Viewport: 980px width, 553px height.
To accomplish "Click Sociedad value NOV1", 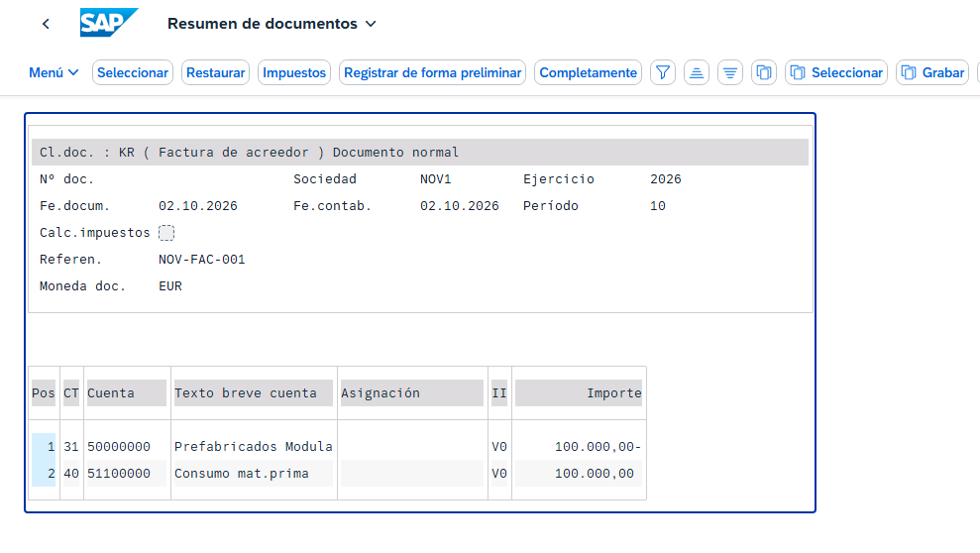I will 436,179.
